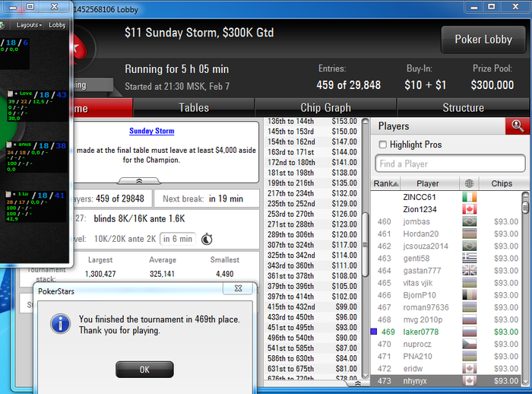Switch to the Tables tab
This screenshot has height=394, width=532.
(194, 108)
